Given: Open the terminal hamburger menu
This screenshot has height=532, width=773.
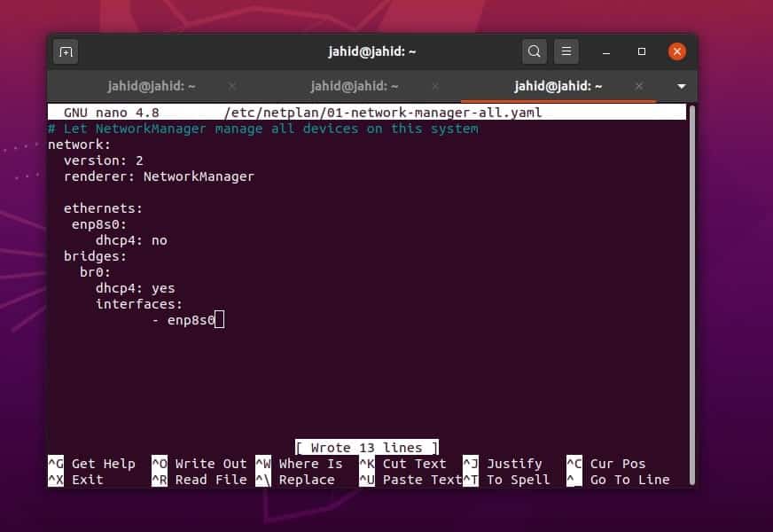Looking at the screenshot, I should (566, 51).
